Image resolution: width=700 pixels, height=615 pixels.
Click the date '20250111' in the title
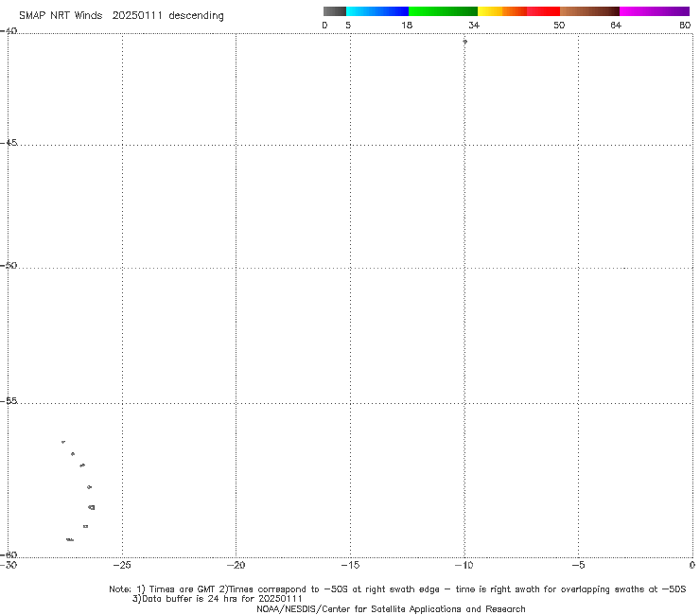[137, 16]
